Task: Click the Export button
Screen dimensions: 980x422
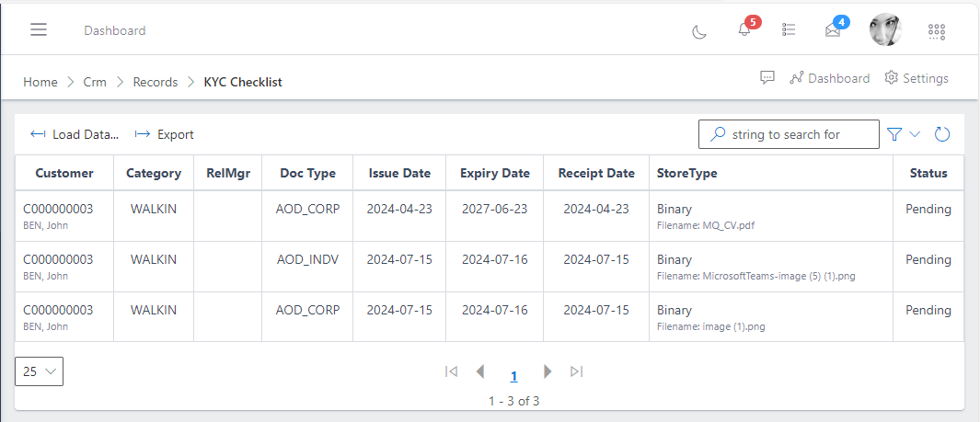Action: tap(165, 134)
